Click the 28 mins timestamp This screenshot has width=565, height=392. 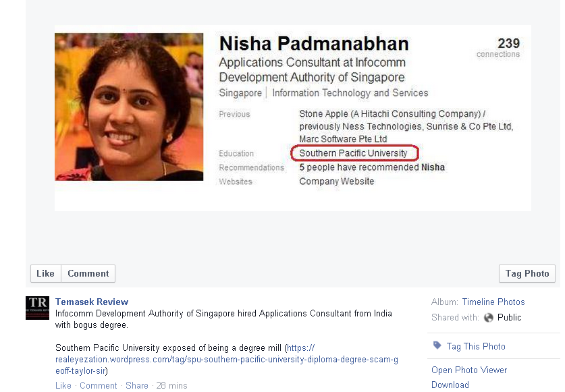(172, 385)
